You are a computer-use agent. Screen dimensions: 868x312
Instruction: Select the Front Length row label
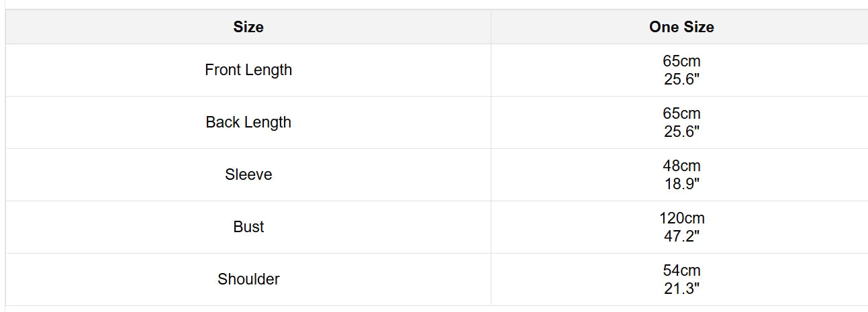click(x=248, y=70)
